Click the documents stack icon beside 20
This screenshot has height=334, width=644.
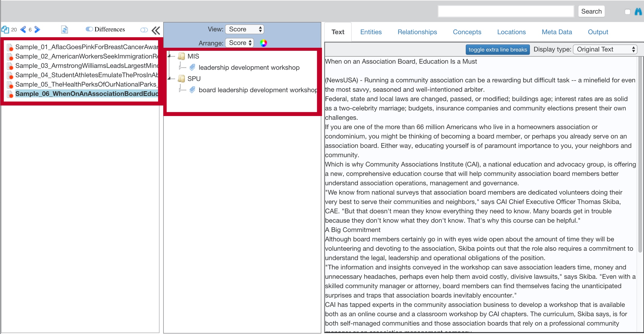coord(5,29)
